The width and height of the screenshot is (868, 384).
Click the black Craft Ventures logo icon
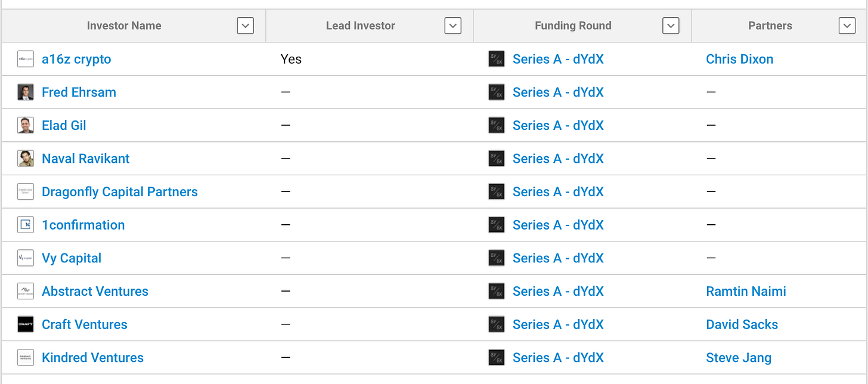click(x=26, y=324)
